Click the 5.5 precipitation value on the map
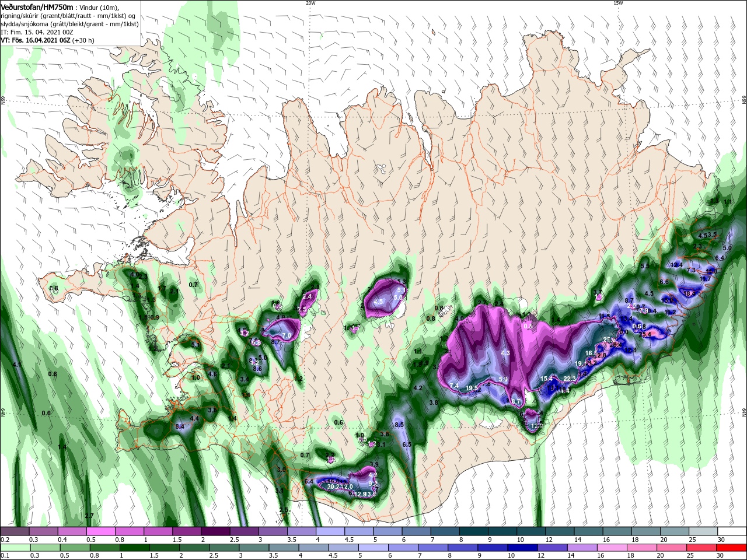 pos(645,265)
